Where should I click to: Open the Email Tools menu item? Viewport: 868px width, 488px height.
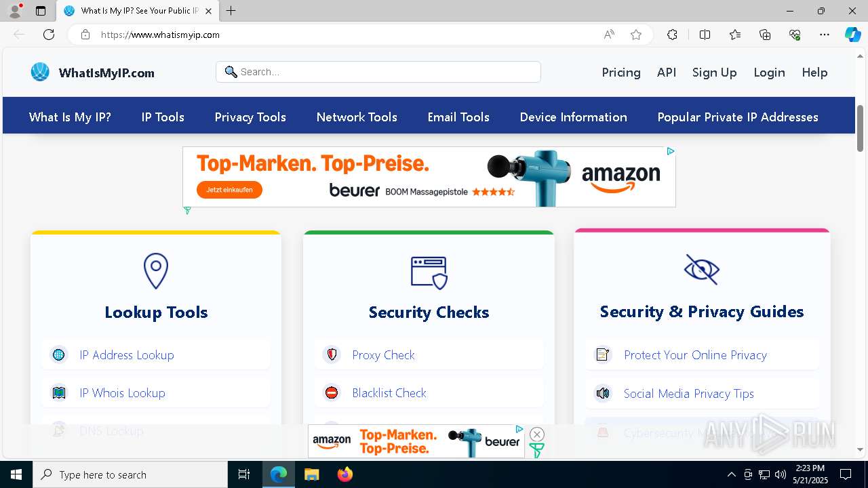click(x=458, y=117)
